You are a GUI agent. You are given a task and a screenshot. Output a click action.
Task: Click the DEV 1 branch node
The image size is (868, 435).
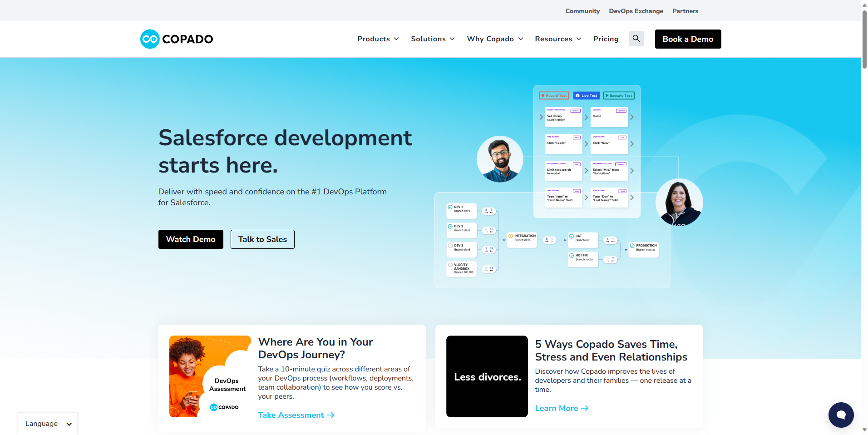coord(462,211)
